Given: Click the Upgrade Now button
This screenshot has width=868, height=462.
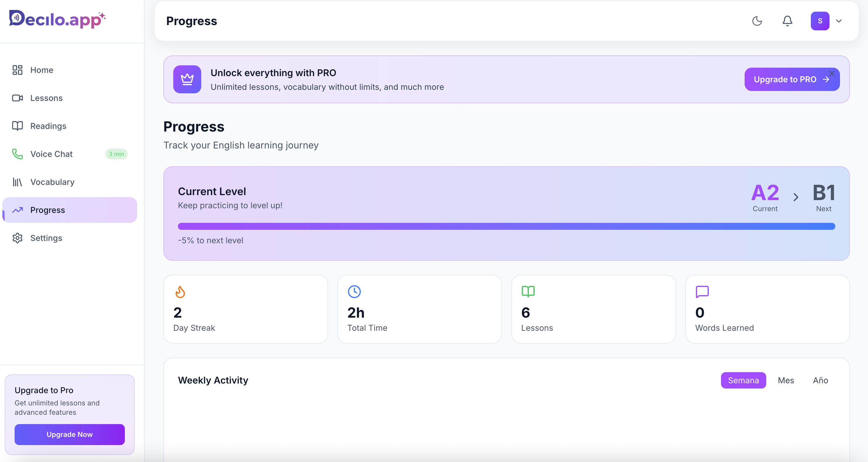Looking at the screenshot, I should pyautogui.click(x=69, y=434).
